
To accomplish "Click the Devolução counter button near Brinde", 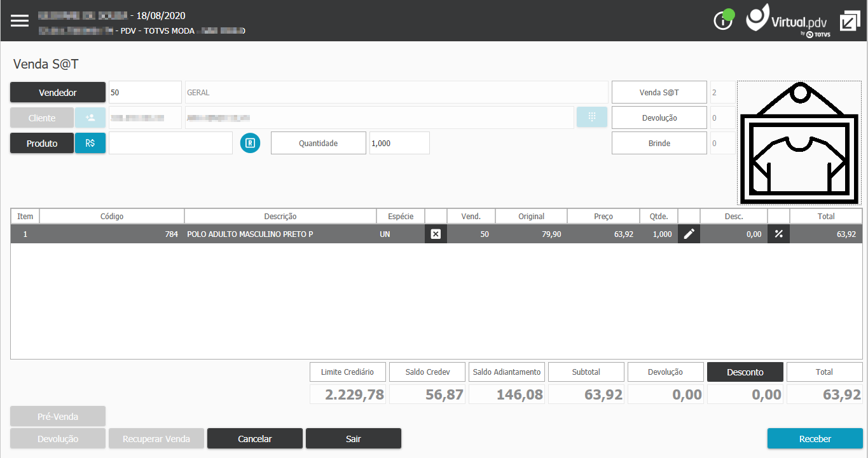I will click(x=659, y=118).
